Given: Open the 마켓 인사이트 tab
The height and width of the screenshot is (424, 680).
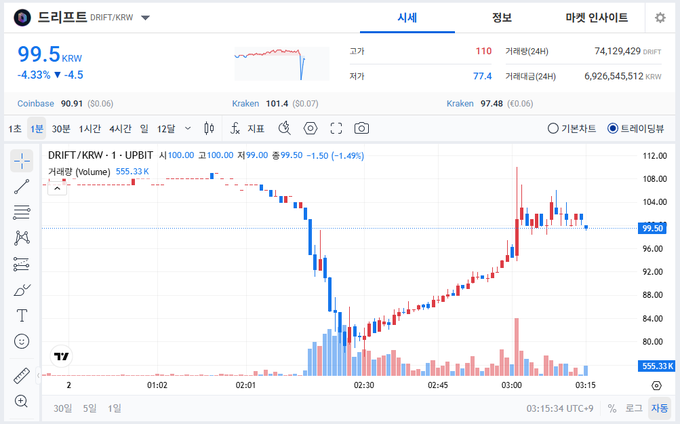Looking at the screenshot, I should [597, 17].
